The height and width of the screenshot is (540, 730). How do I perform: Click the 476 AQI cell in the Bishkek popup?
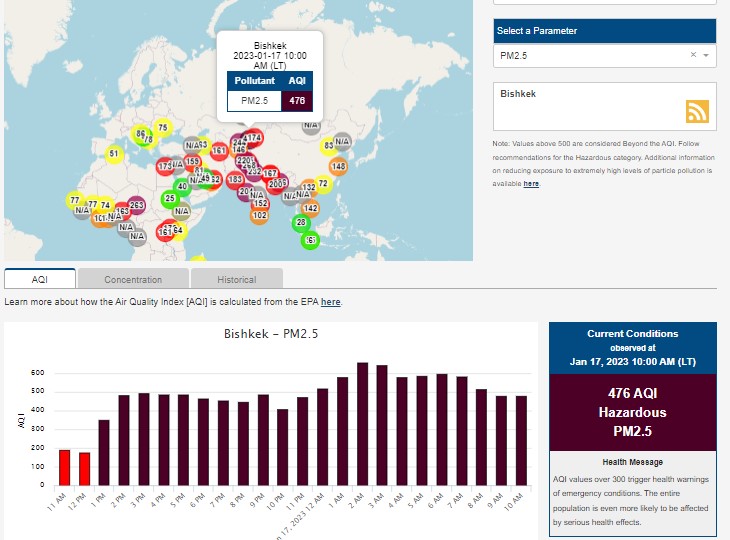[x=297, y=100]
